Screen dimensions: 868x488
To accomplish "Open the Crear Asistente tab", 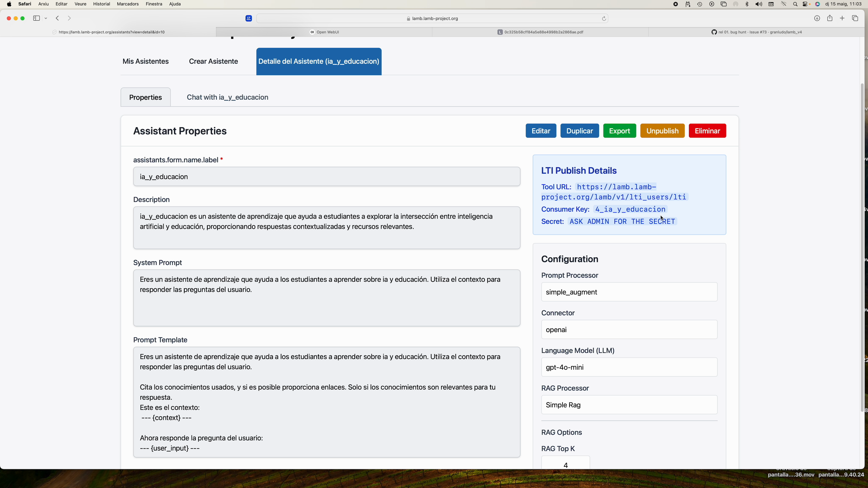I will 213,61.
